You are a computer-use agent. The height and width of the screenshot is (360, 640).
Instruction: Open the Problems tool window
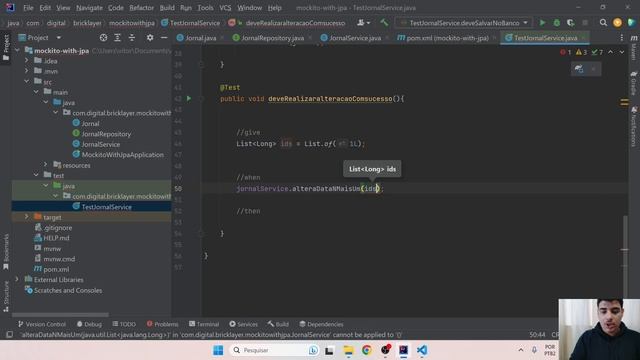coord(162,324)
